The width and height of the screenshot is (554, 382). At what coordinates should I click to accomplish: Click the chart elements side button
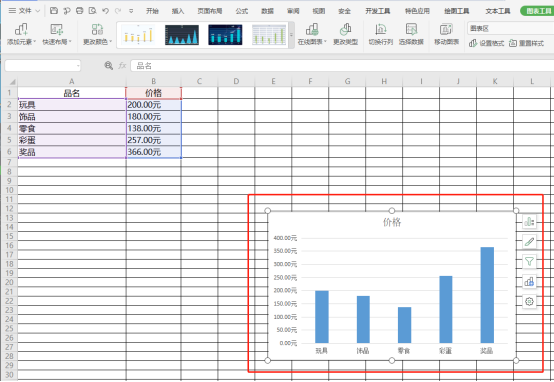pyautogui.click(x=529, y=222)
